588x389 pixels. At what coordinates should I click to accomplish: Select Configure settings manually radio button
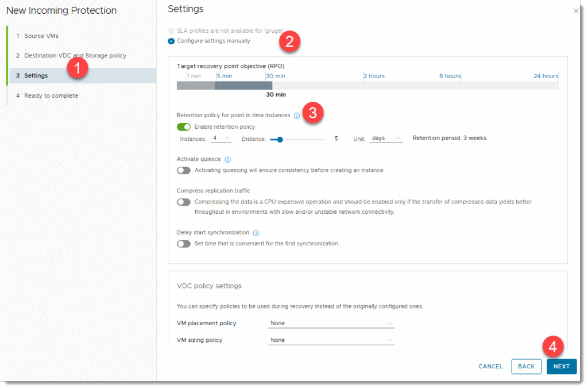click(x=171, y=41)
